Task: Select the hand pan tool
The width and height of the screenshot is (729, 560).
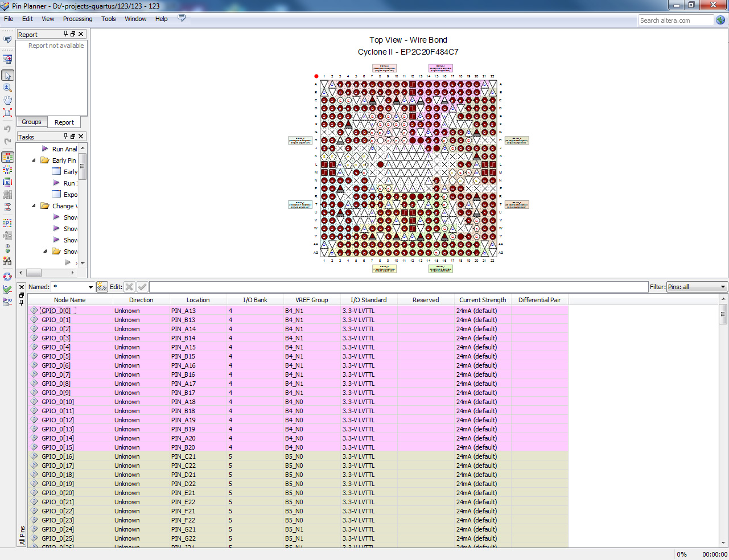Action: click(x=7, y=100)
